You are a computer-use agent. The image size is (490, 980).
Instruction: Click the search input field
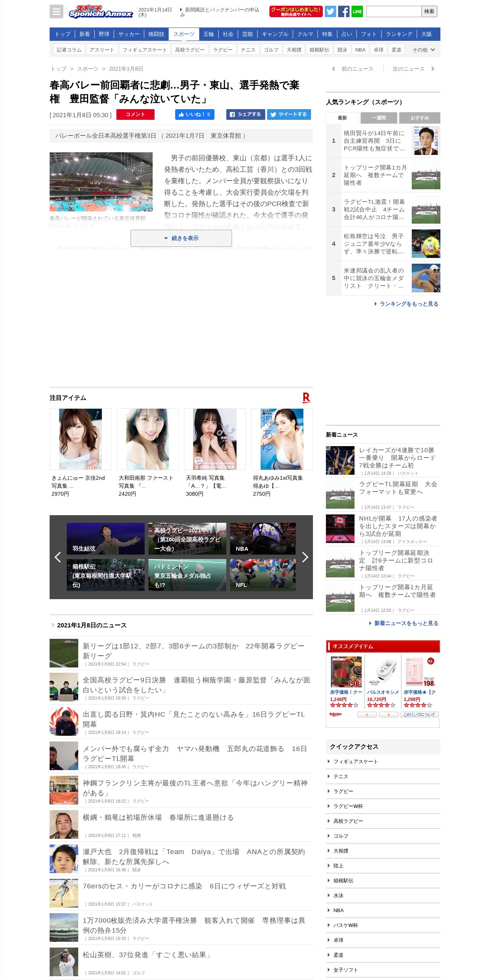pos(394,11)
